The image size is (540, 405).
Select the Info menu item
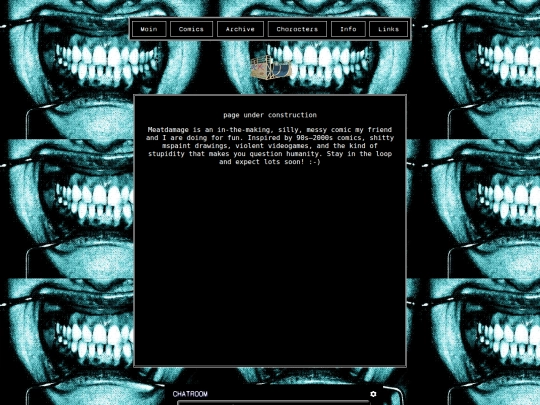(x=348, y=29)
